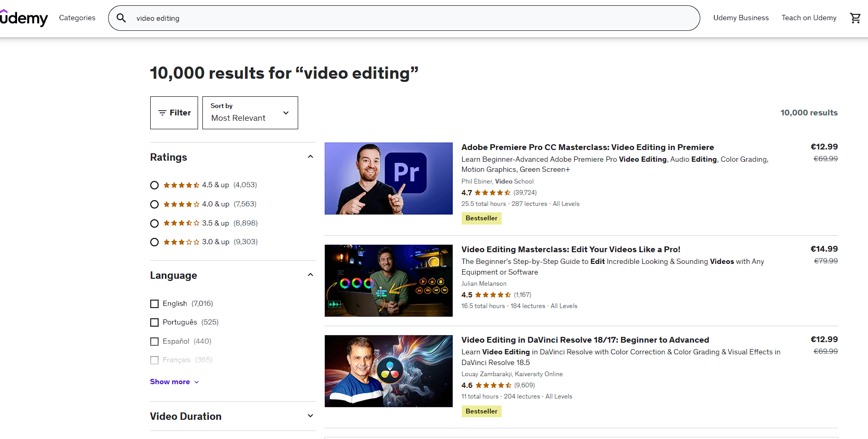Click the search magnifier icon

[x=121, y=18]
